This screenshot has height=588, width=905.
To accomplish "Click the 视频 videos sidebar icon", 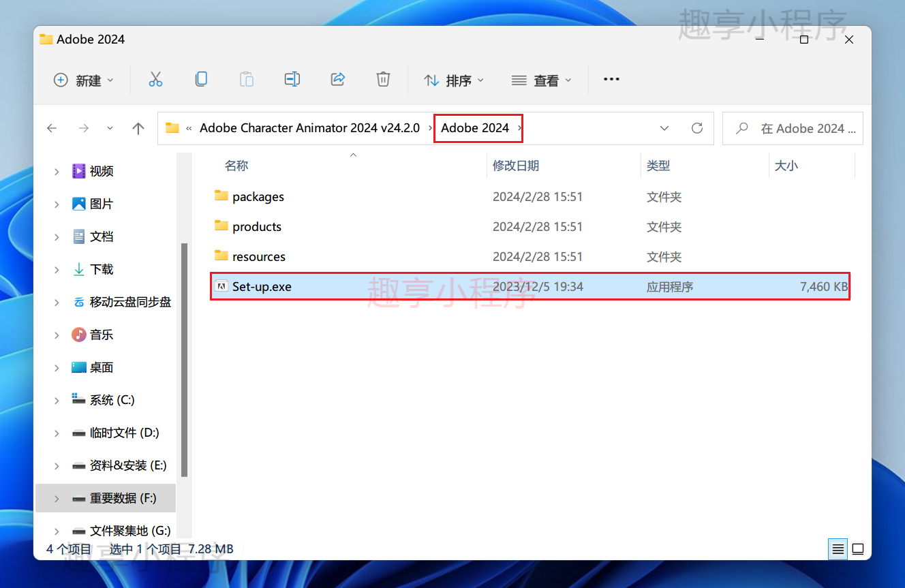I will coord(78,171).
